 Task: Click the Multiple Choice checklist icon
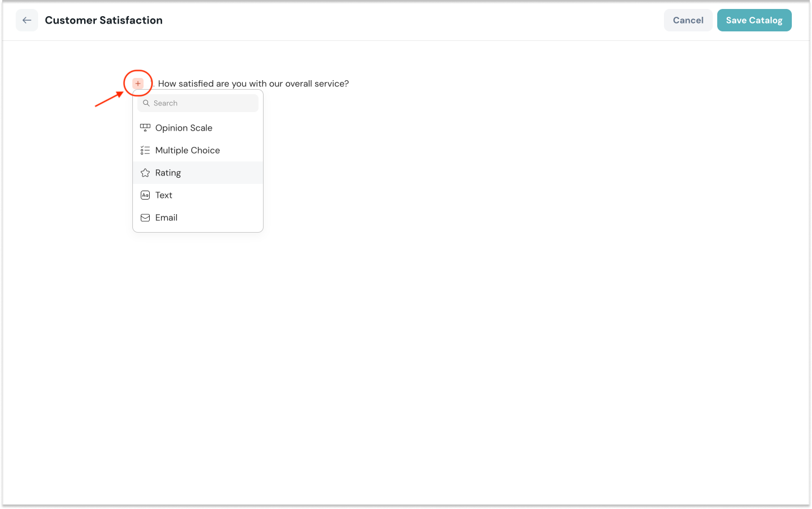(x=145, y=150)
